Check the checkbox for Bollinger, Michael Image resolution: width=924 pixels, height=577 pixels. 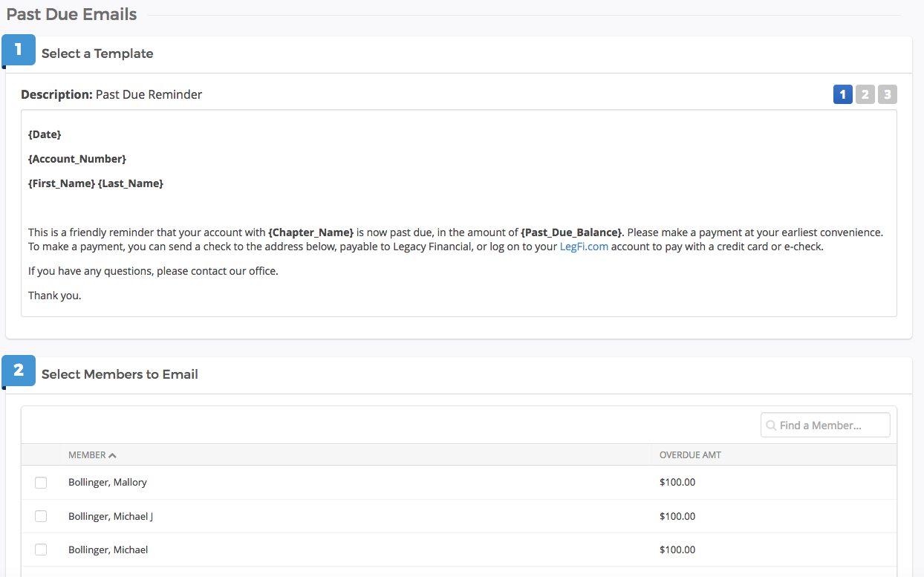[41, 549]
